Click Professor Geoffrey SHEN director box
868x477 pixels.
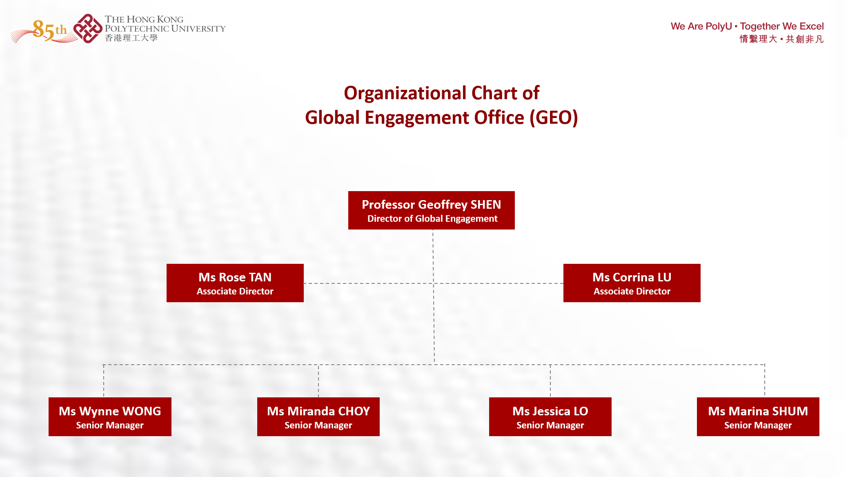click(x=432, y=210)
